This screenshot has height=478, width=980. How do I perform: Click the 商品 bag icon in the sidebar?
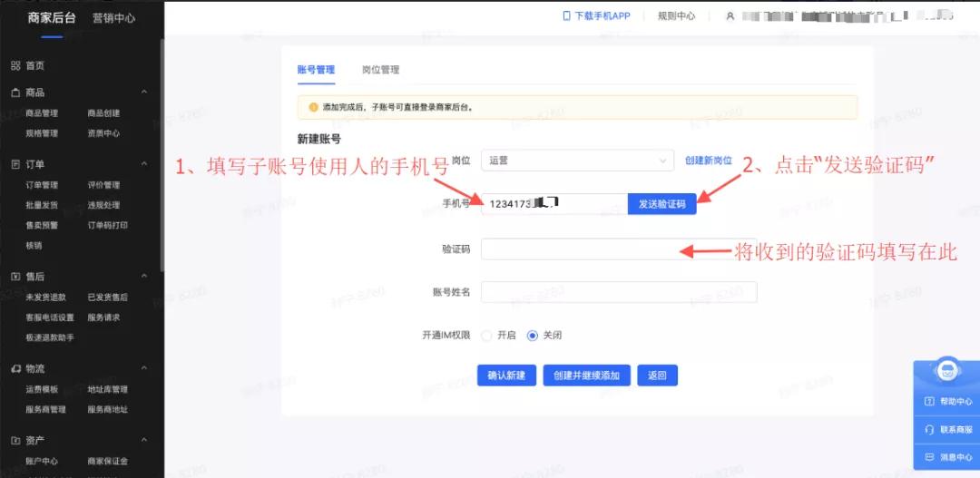coord(15,93)
